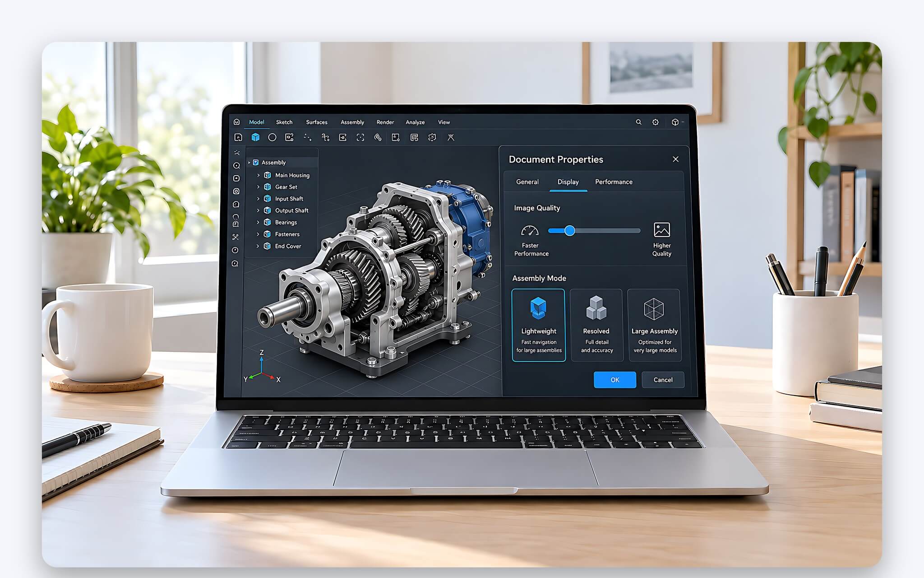This screenshot has height=578, width=924.
Task: Click the paperclip-shaped toolbar icon
Action: click(378, 137)
